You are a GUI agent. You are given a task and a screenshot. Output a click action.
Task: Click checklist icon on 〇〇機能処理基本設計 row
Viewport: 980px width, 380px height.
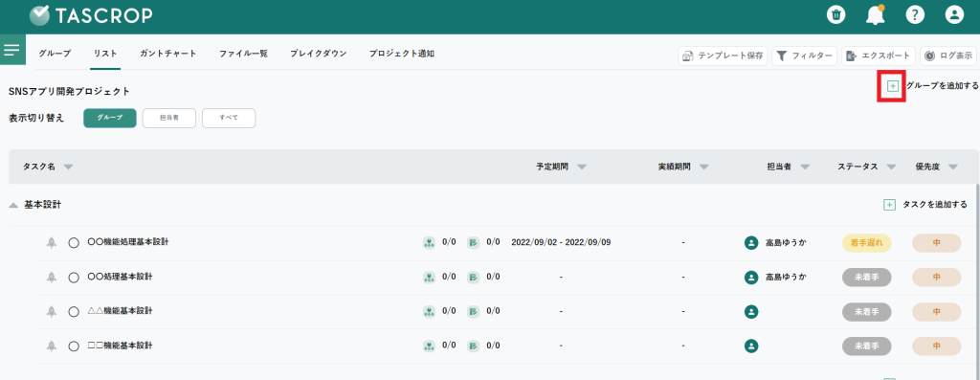[473, 242]
